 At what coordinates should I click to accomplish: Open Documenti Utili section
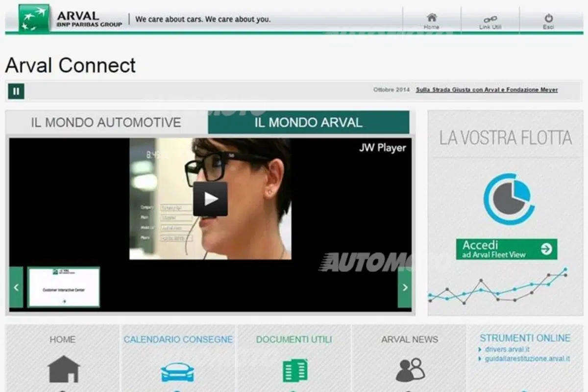coord(294,340)
